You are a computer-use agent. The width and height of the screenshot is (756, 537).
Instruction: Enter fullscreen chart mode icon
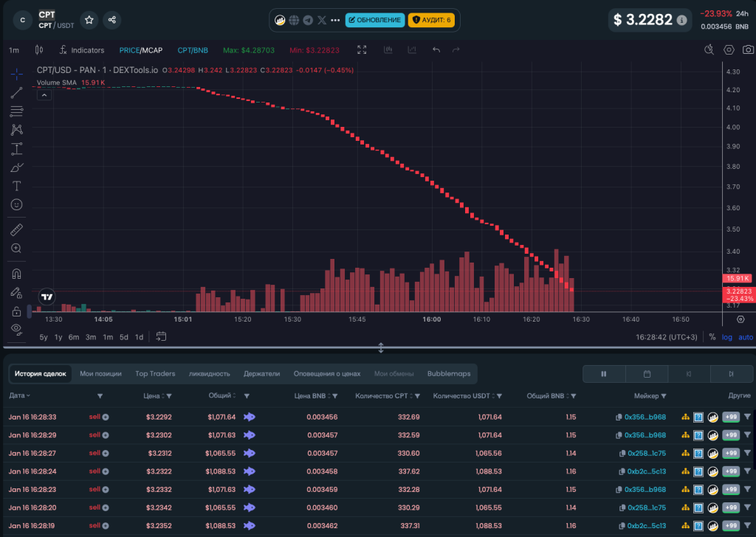pos(362,50)
